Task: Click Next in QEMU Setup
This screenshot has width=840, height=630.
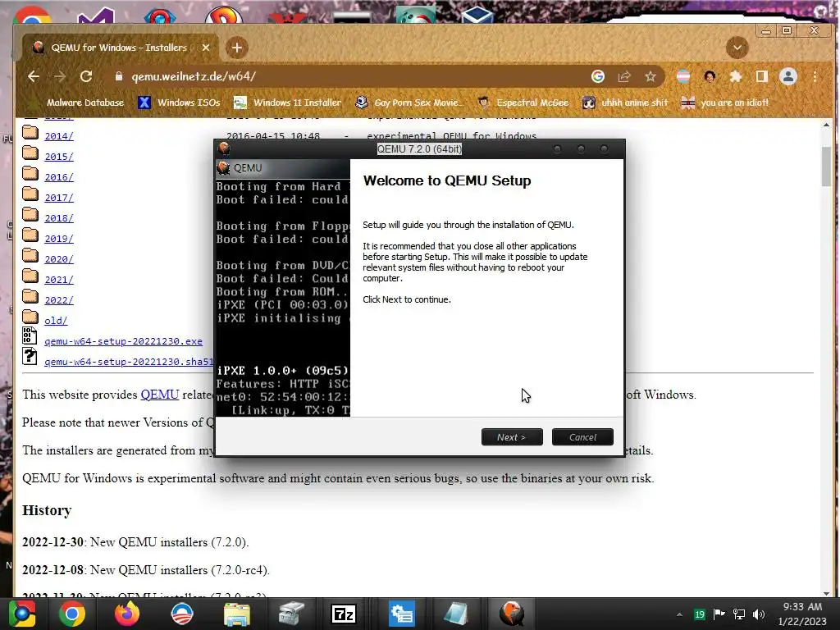Action: coord(512,437)
